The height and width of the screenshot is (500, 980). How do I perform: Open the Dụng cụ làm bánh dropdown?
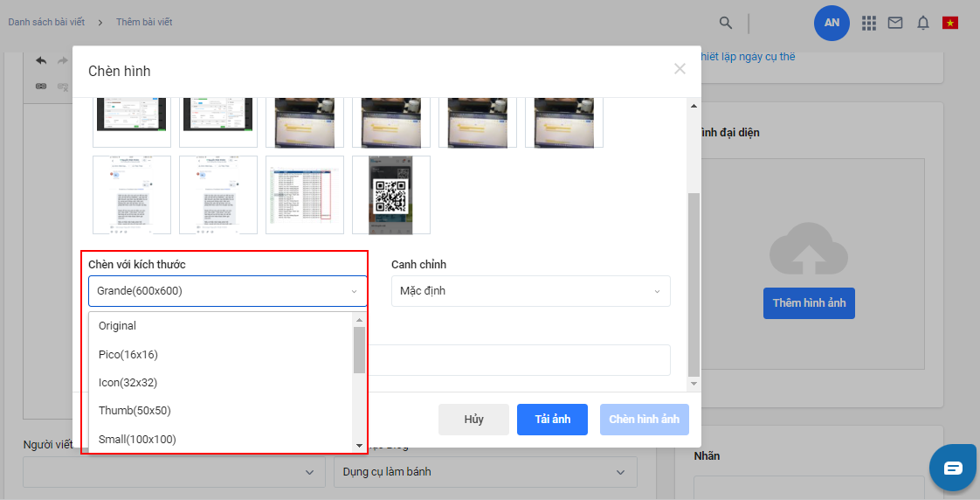[485, 472]
